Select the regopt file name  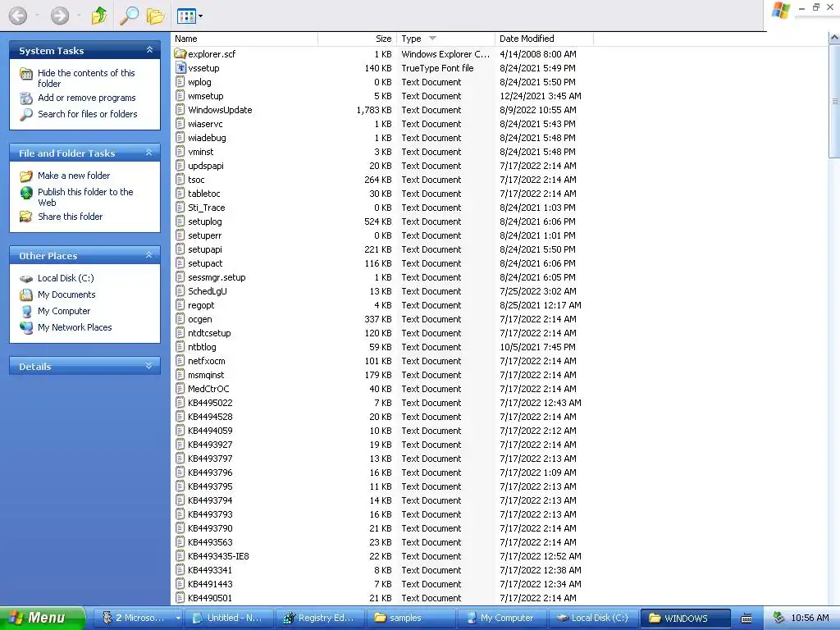click(201, 305)
